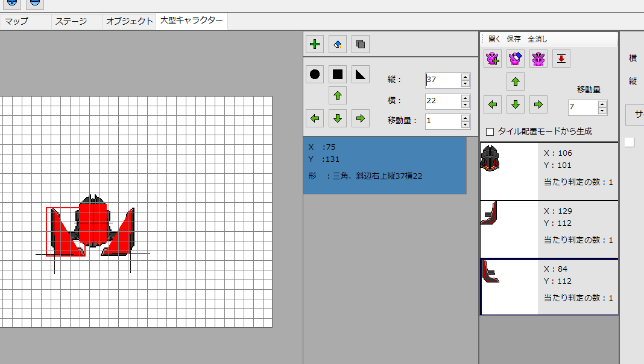This screenshot has height=364, width=644.
Task: Click the eraser icon in hitbox toolbar
Action: click(338, 44)
